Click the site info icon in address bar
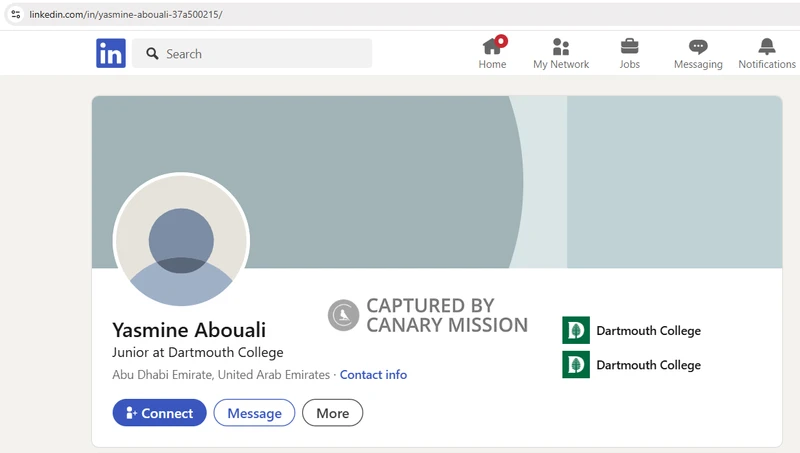This screenshot has height=453, width=800. click(x=16, y=14)
